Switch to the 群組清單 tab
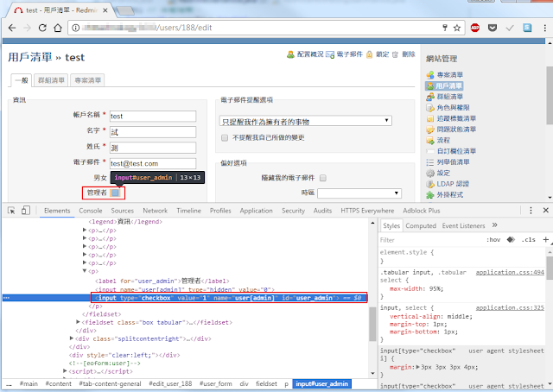The width and height of the screenshot is (553, 392). tap(51, 80)
